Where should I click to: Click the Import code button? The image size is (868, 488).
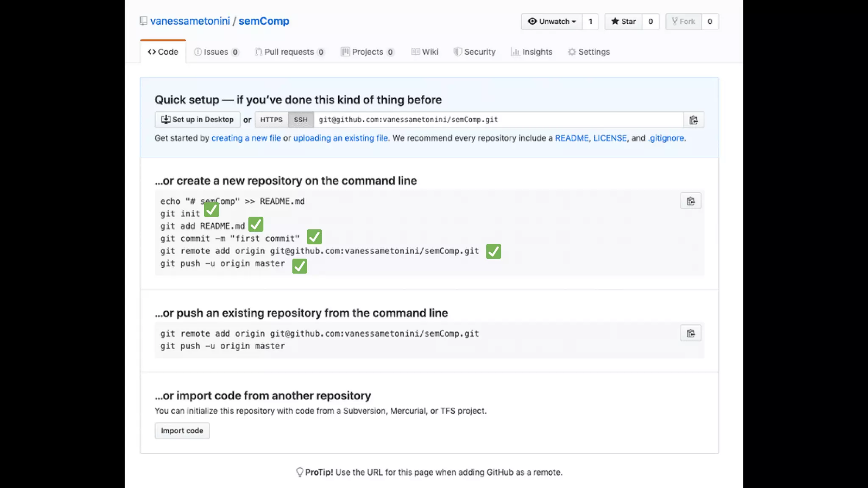point(182,431)
